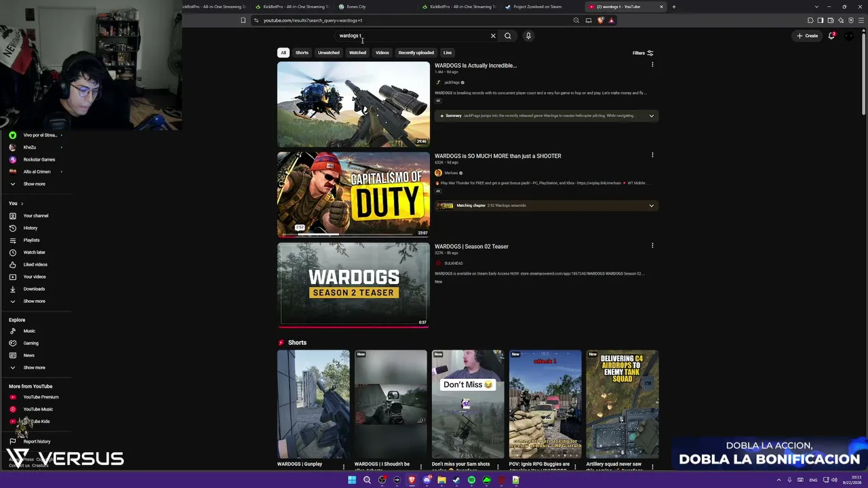Screen dimensions: 868x488
Task: Select the Unwatched filter chip
Action: coord(329,52)
